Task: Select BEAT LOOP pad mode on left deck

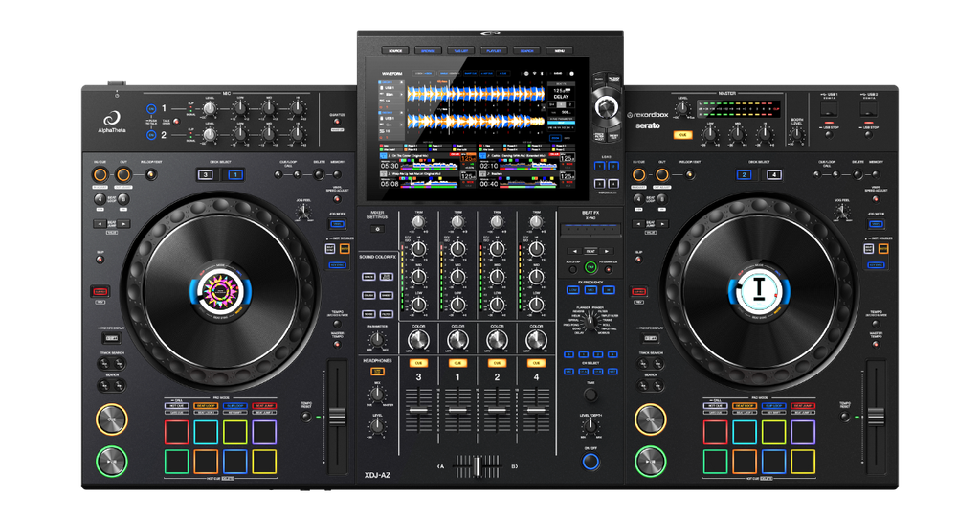Action: pyautogui.click(x=206, y=406)
